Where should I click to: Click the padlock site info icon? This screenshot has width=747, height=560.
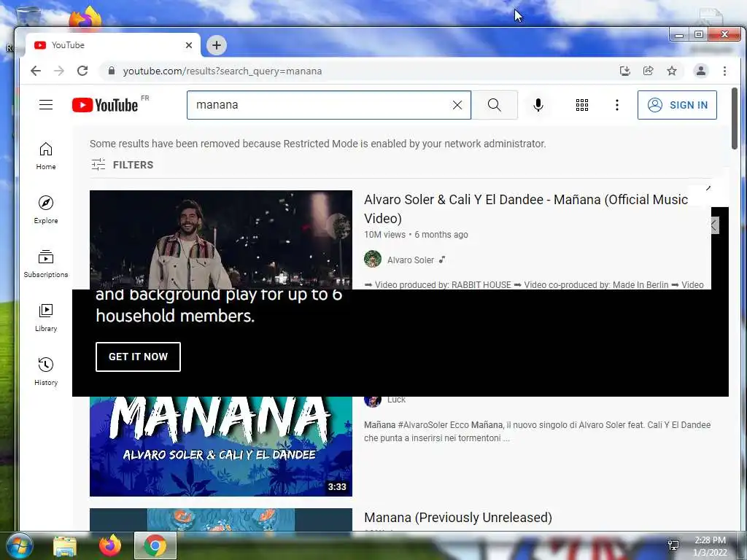click(112, 71)
